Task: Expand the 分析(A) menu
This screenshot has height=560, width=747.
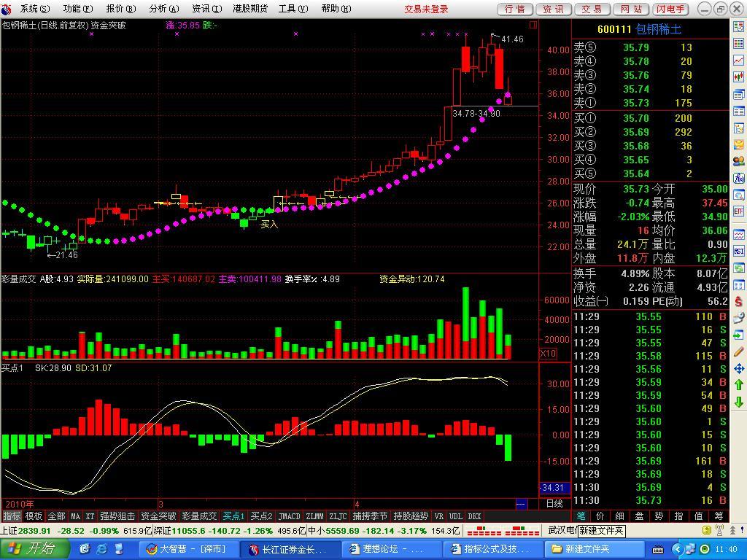Action: tap(163, 9)
